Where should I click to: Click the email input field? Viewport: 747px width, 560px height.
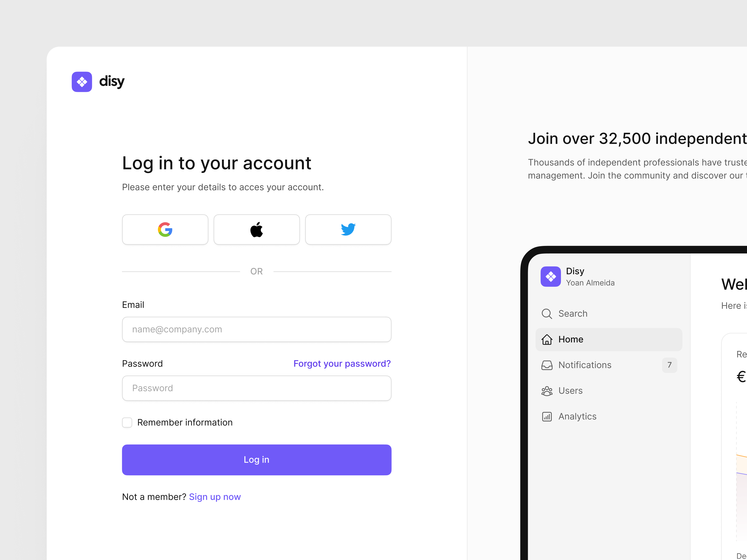tap(256, 329)
